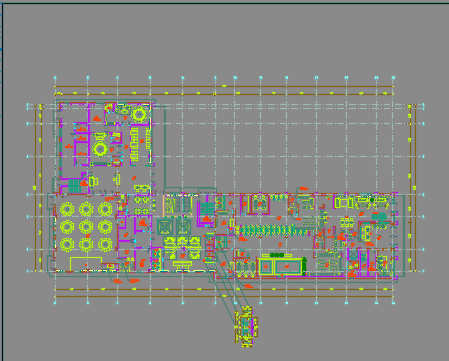
Task: Select the left crossed-square elevator shaft symbol
Action: tap(166, 226)
